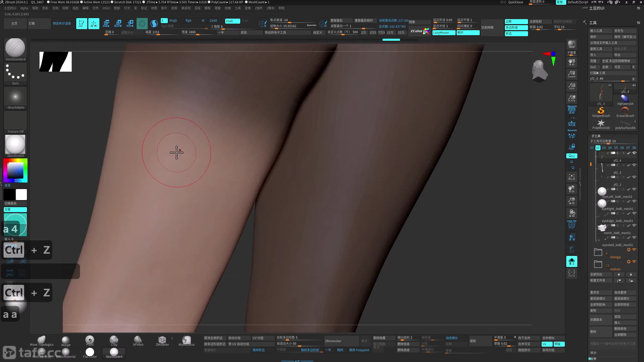The width and height of the screenshot is (644, 362).
Task: Select the Clay brush
Action: click(x=114, y=341)
